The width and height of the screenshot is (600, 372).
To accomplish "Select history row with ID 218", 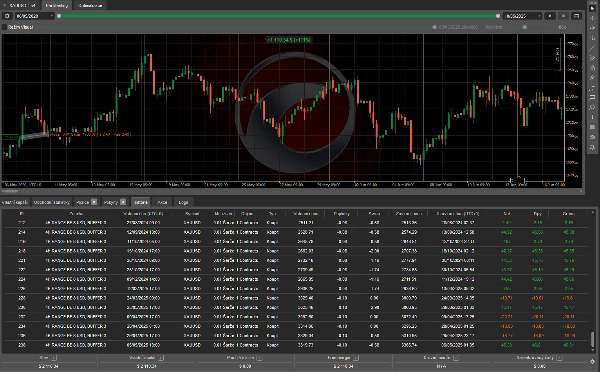I will [297, 251].
